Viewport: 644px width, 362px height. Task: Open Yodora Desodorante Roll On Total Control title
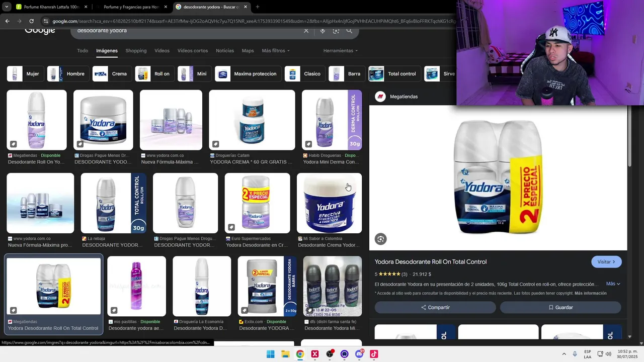[x=431, y=262]
